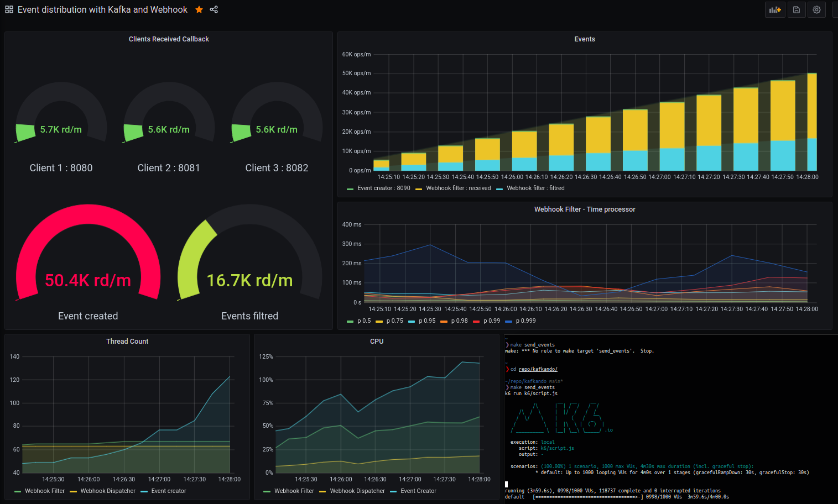Click the 'Client 1 : 8080' gauge label

pos(61,168)
